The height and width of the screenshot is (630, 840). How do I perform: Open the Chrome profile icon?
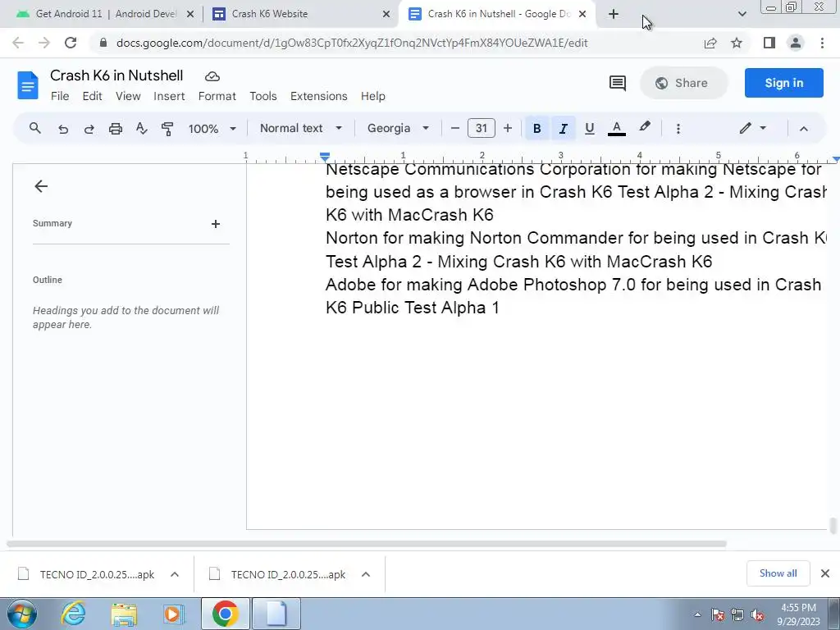[x=796, y=43]
